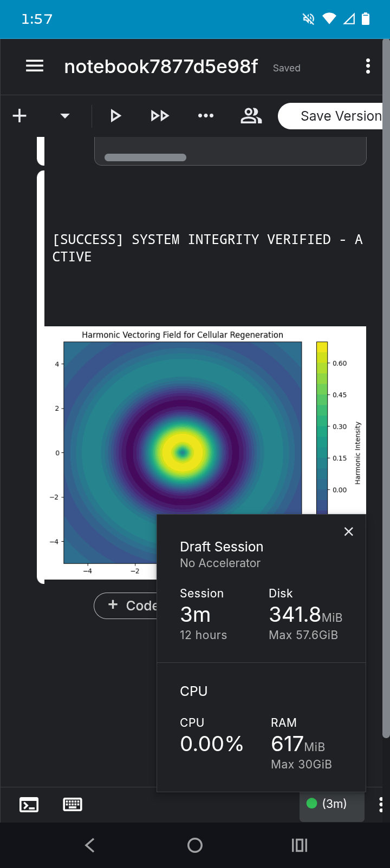The image size is (390, 868).
Task: Toggle the session status 3m indicator
Action: click(332, 804)
